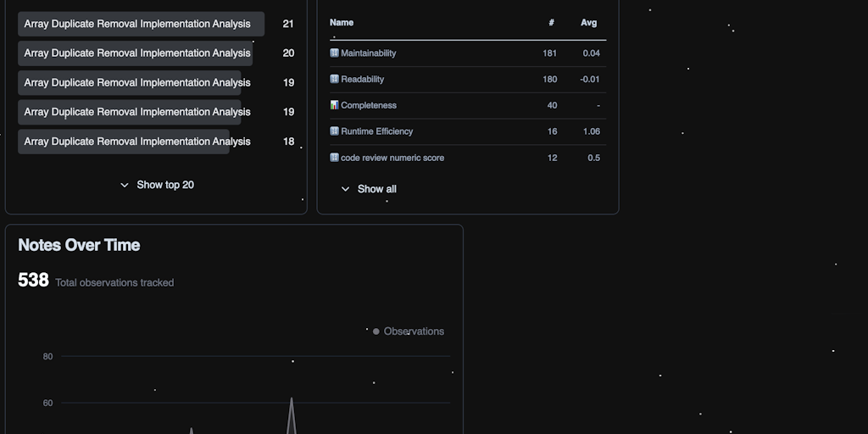Screen dimensions: 868x434
Task: Open the Completeness score row
Action: coord(468,105)
